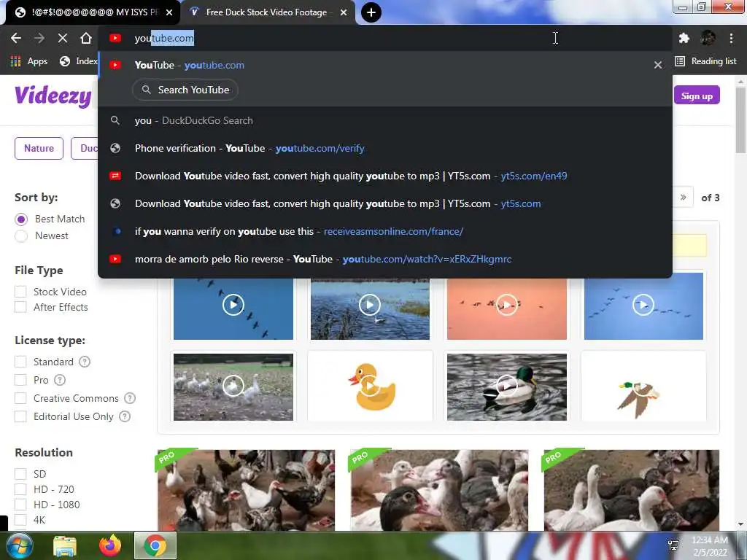Click the help icon next to Editorial Use Only

pos(124,416)
